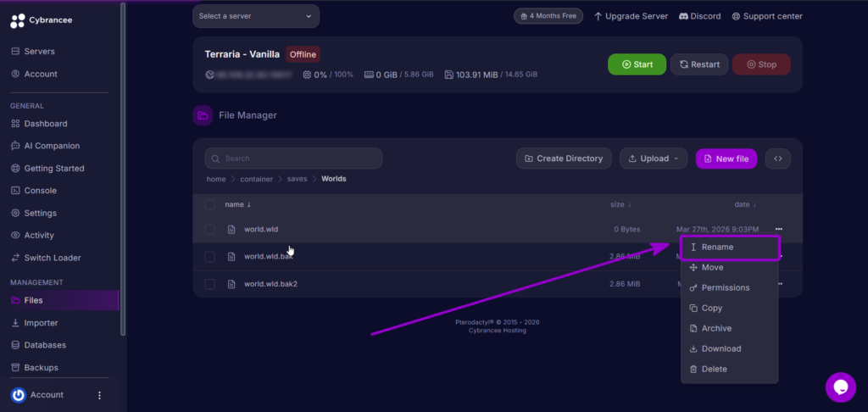This screenshot has height=412, width=868.
Task: Toggle the select-all files checkbox
Action: 210,205
